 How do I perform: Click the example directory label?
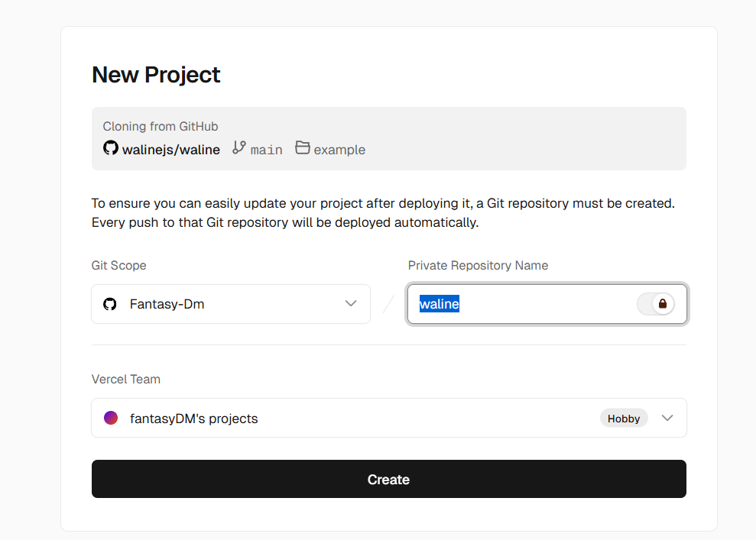point(339,150)
